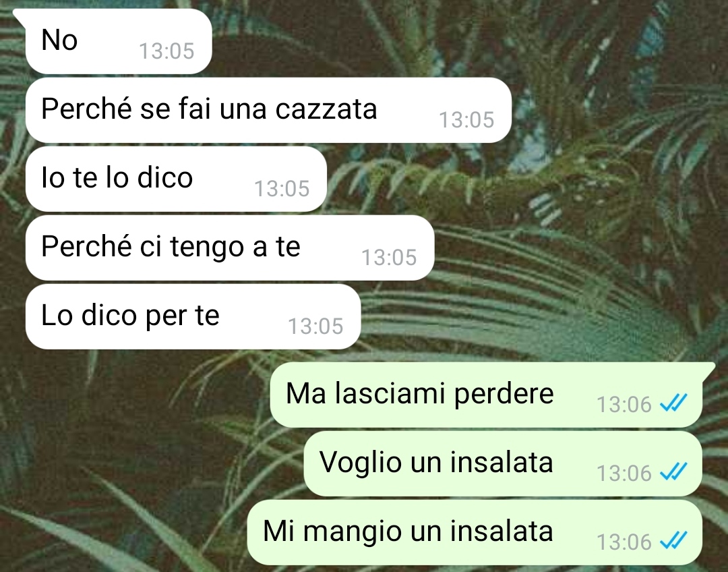This screenshot has height=572, width=728.
Task: Click timestamp beside 'Perché ci tengo a te'
Action: point(389,258)
